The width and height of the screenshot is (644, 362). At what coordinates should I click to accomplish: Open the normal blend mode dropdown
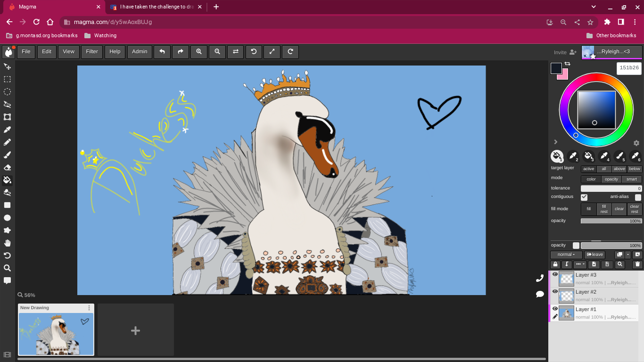click(x=566, y=255)
